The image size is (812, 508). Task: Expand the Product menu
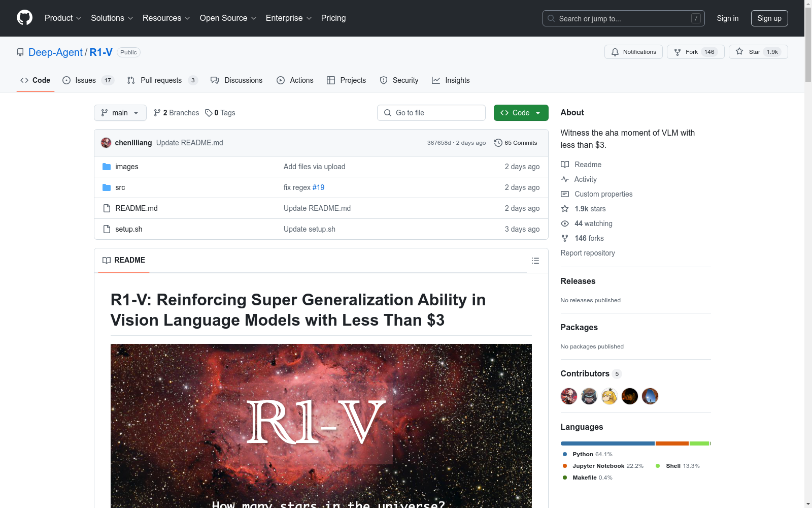coord(63,18)
